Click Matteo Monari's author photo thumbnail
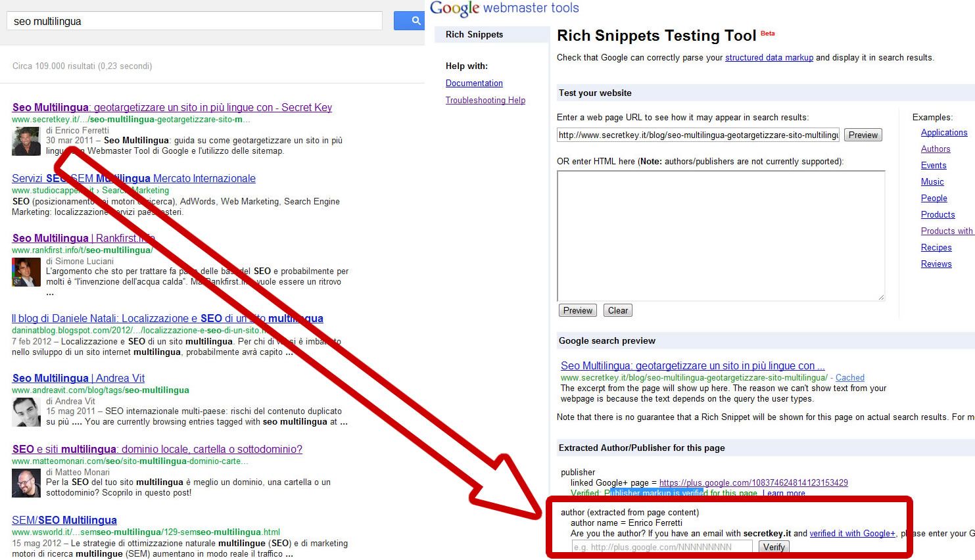This screenshot has width=975, height=560. click(26, 483)
